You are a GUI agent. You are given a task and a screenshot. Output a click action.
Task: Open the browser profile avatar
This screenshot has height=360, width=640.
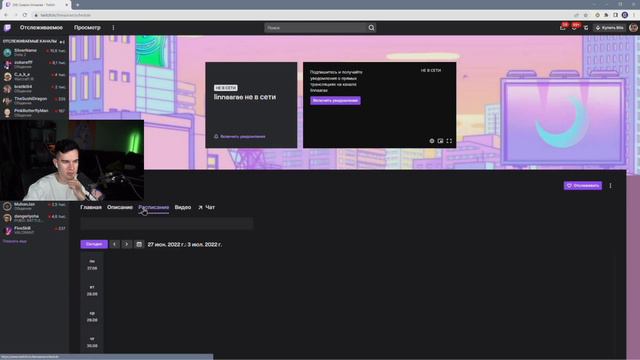click(625, 15)
